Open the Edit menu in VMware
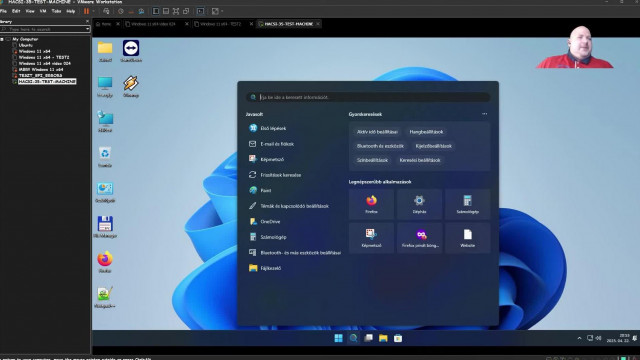Image resolution: width=640 pixels, height=360 pixels. pos(16,11)
